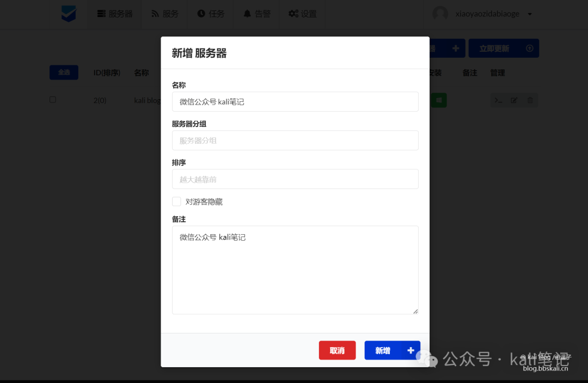This screenshot has width=588, height=383.
Task: Click the trash delete icon for kali blog
Action: (530, 101)
